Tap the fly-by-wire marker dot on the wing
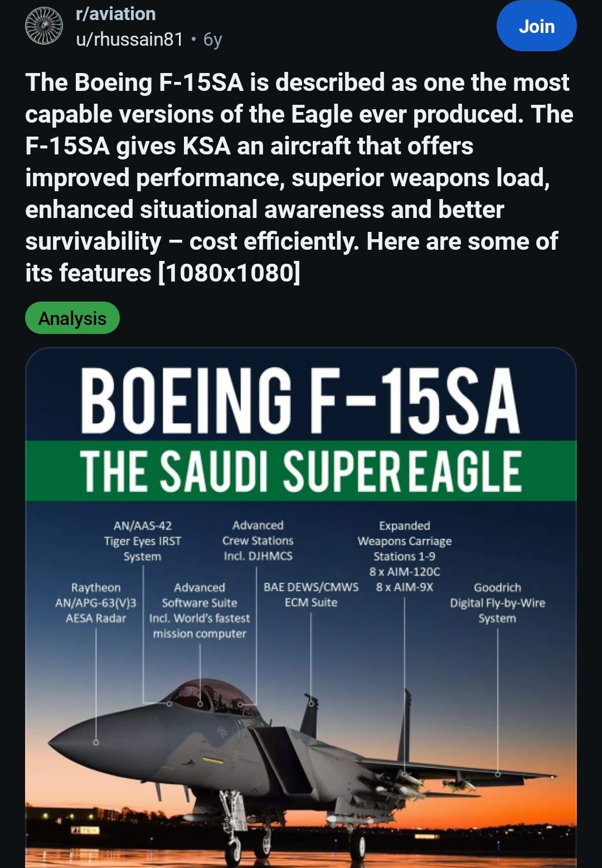The height and width of the screenshot is (868, 602). coord(498,774)
